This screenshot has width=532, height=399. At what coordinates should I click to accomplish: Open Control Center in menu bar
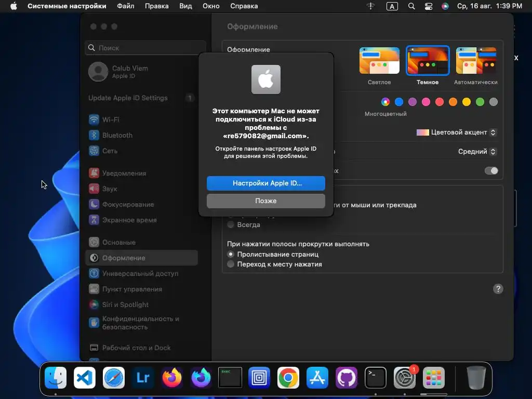pyautogui.click(x=429, y=6)
